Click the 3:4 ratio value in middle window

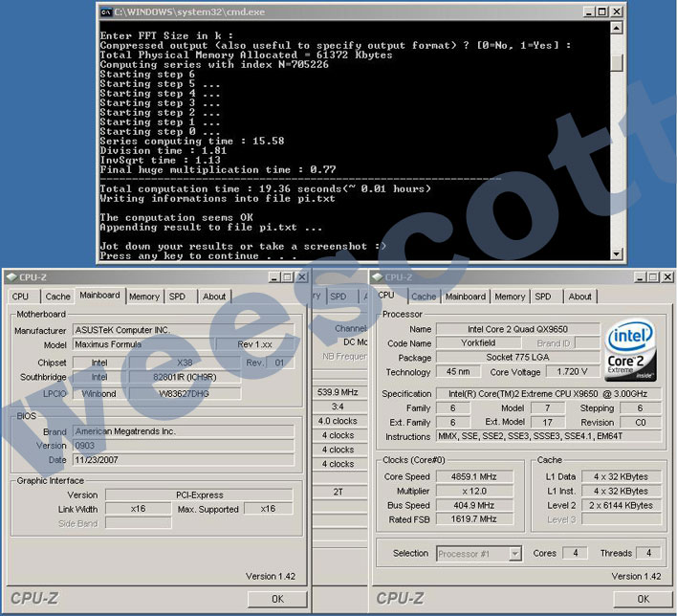(x=338, y=407)
